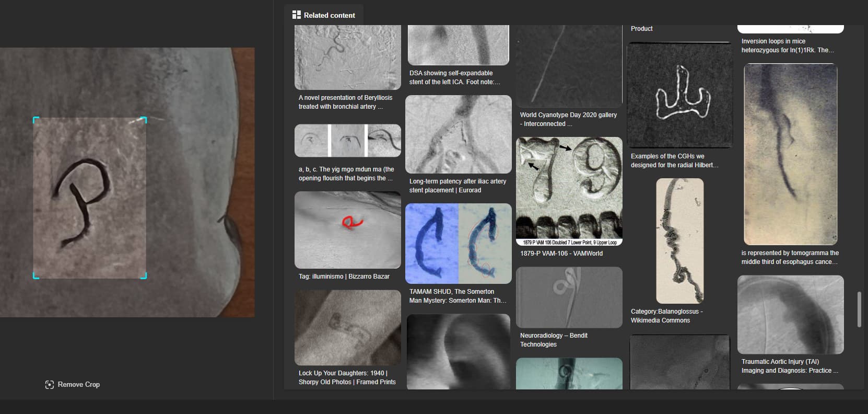Click the Remove Crop icon
Image resolution: width=868 pixels, height=414 pixels.
tap(49, 385)
